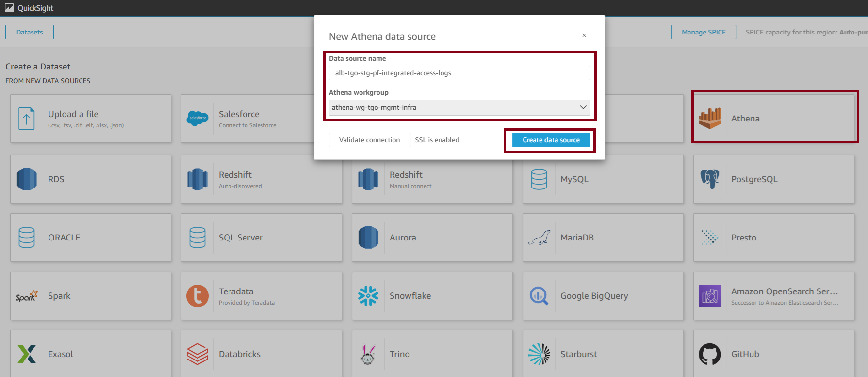Image resolution: width=868 pixels, height=377 pixels.
Task: Click the Snowflake card label
Action: (x=410, y=296)
